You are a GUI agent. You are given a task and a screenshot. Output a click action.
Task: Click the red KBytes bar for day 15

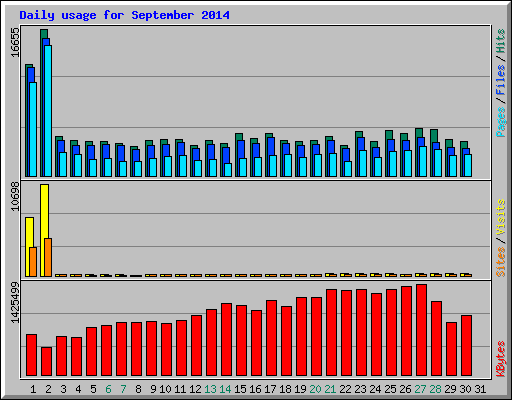pos(241,341)
